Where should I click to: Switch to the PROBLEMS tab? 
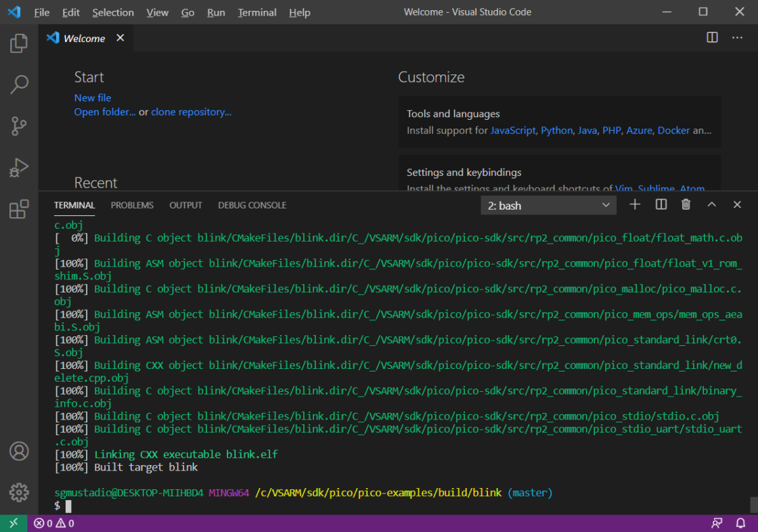click(132, 205)
